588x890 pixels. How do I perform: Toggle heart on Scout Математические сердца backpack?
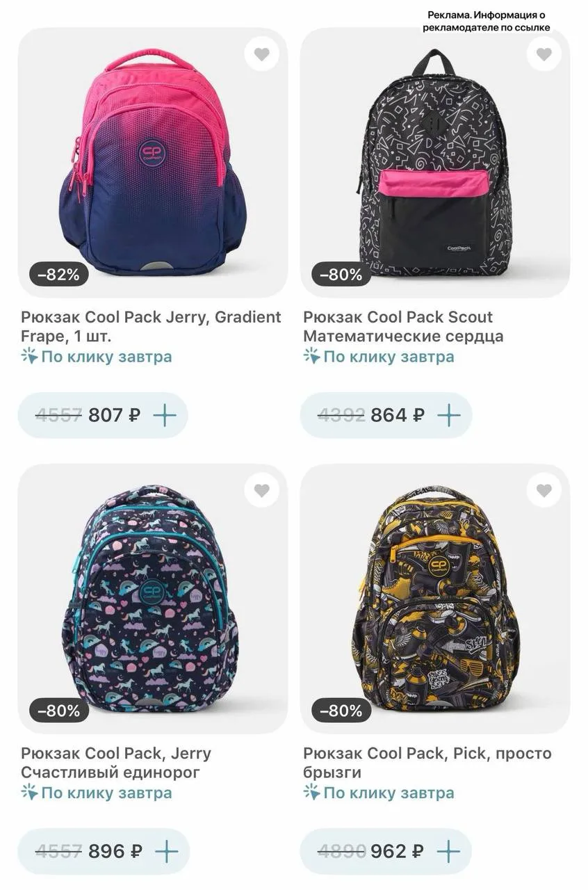(544, 54)
